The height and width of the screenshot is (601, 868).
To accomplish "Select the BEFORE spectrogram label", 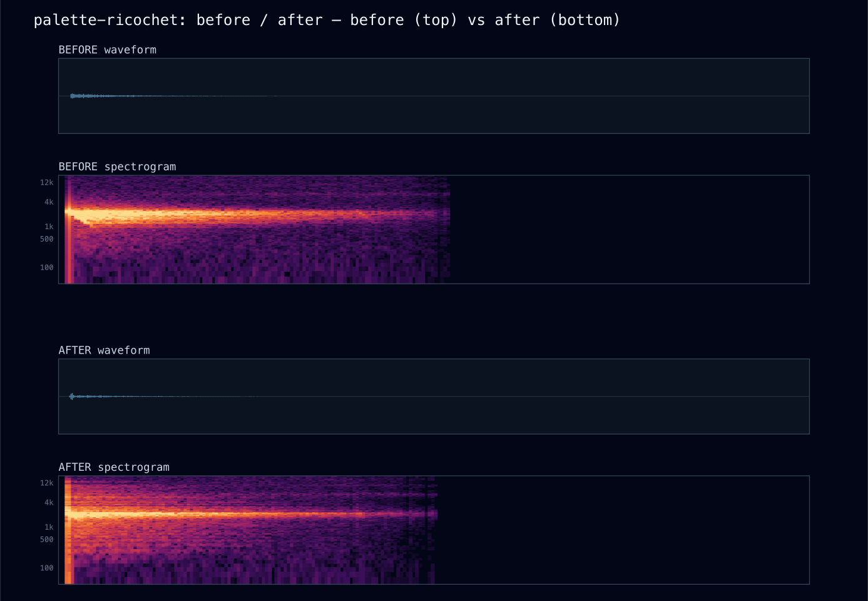I will [117, 167].
